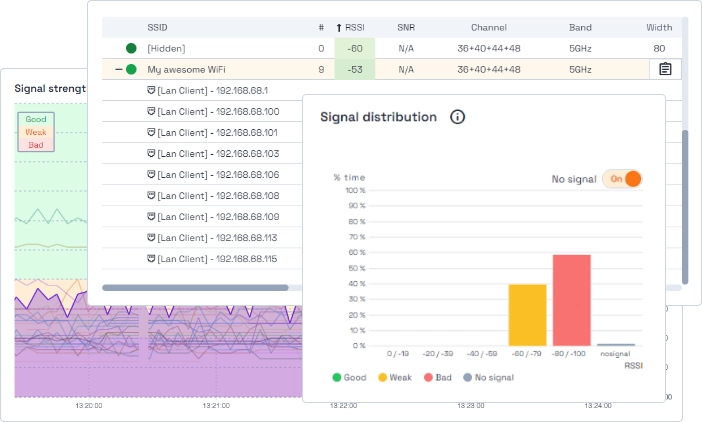Click the -53 RSSI value of My awesome WiFi
The width and height of the screenshot is (702, 422).
point(355,69)
